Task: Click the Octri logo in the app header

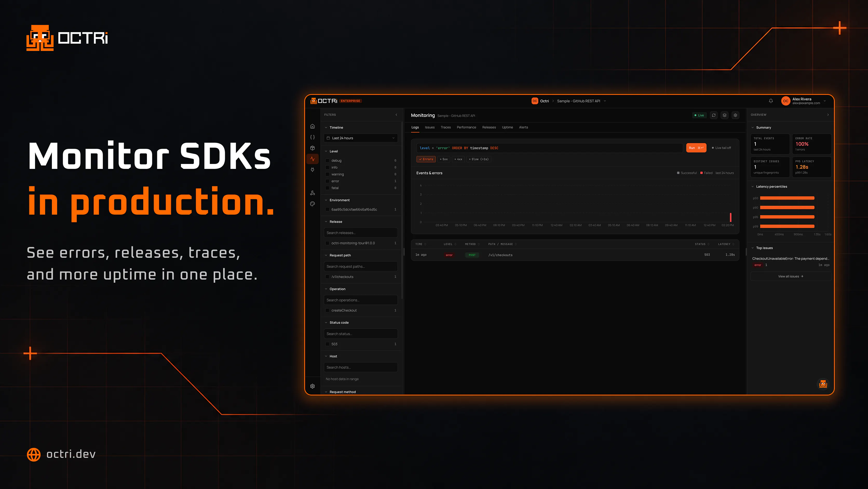Action: (323, 101)
